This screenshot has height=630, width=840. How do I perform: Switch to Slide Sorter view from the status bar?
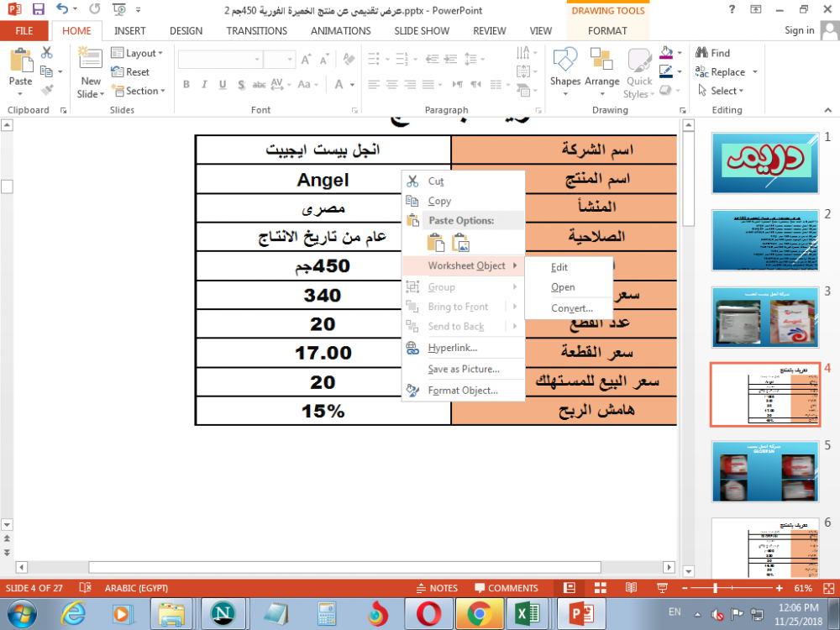[601, 588]
